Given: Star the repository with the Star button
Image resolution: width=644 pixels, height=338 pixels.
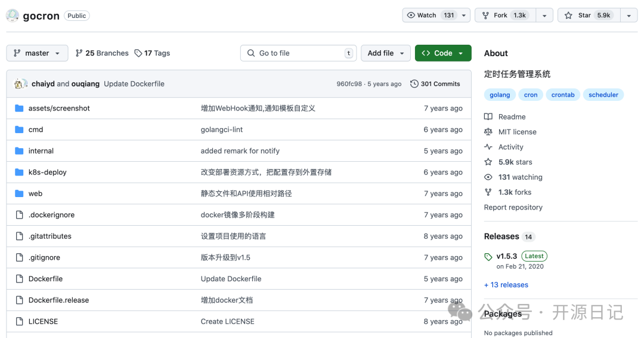Looking at the screenshot, I should 589,15.
